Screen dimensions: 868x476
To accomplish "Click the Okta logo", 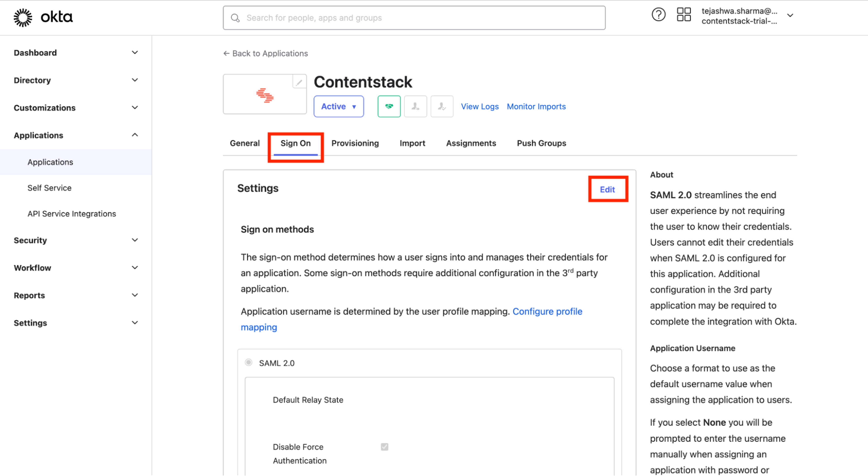I will tap(43, 17).
